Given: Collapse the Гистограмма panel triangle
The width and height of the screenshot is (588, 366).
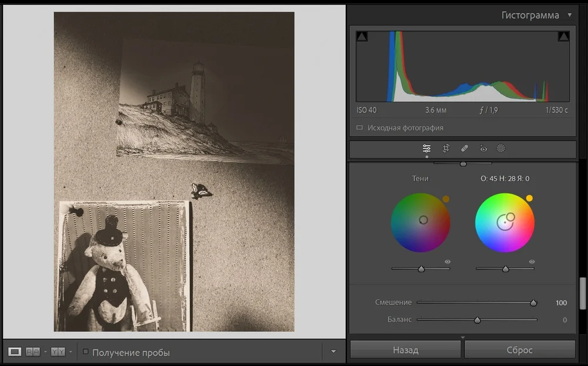Looking at the screenshot, I should [569, 15].
